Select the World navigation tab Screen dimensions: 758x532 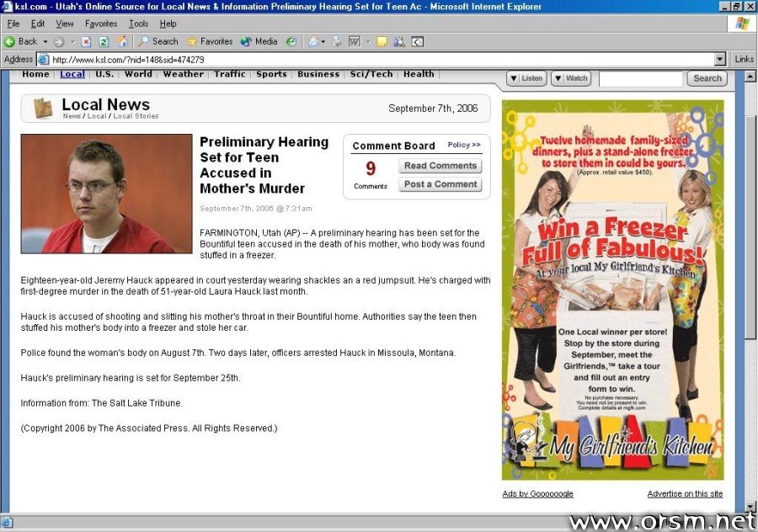click(x=138, y=74)
